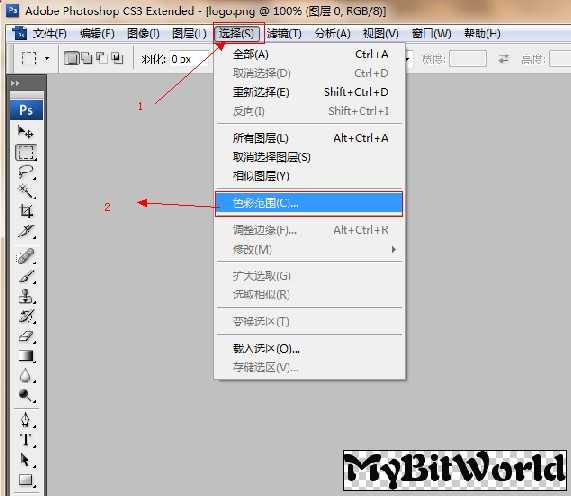Choose Subtract from selection mode icon
Image resolution: width=571 pixels, height=496 pixels.
pos(102,58)
